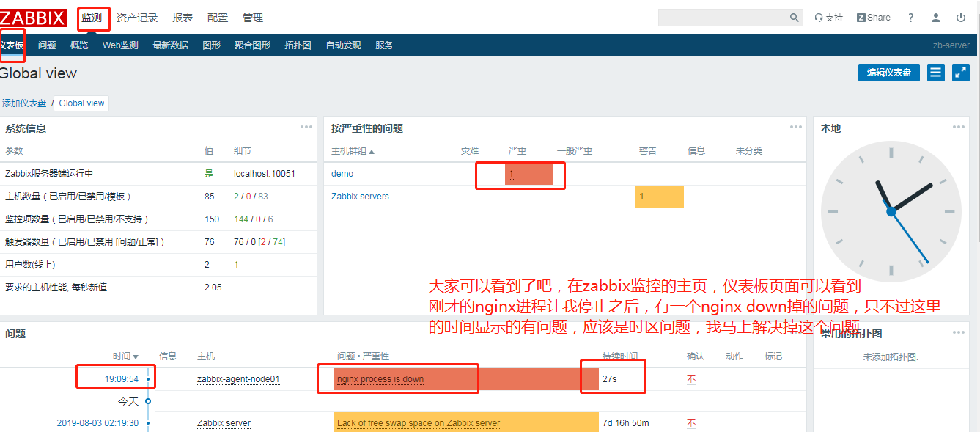Open the Share link
This screenshot has height=432, width=980.
(874, 18)
